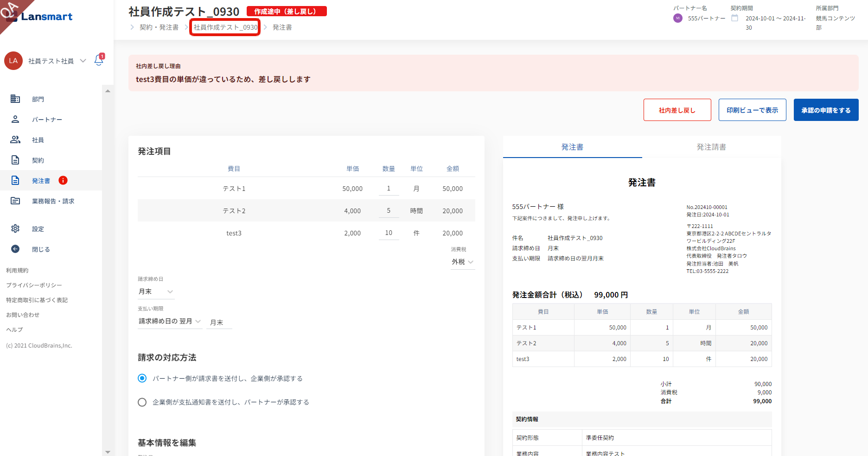Select radio パートナー側が請求書を送付し、企業側が承認する
The height and width of the screenshot is (456, 868).
pos(142,378)
